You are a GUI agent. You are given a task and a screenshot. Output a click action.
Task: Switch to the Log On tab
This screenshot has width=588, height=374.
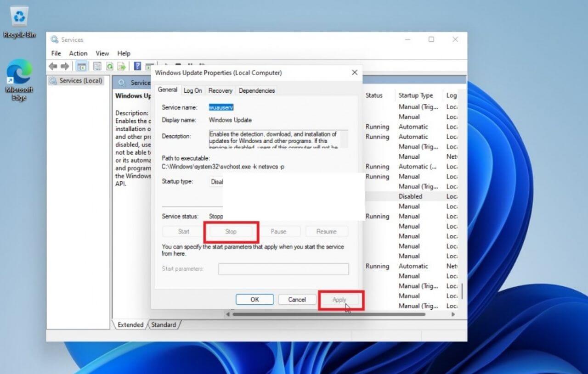coord(192,90)
